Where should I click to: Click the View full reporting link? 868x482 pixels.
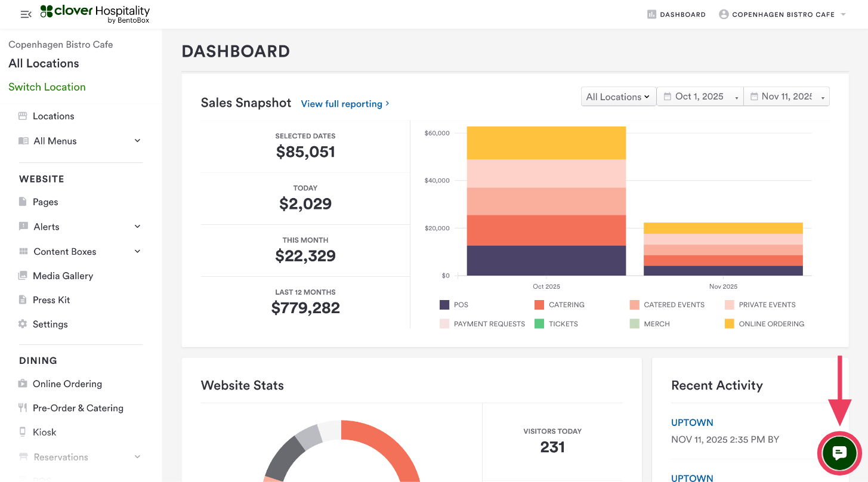coord(345,104)
